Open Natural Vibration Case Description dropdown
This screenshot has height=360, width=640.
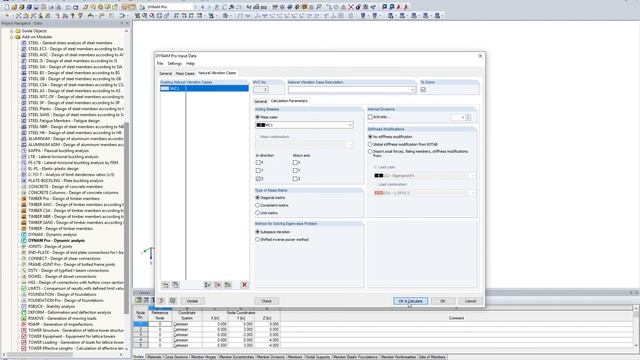click(x=413, y=90)
